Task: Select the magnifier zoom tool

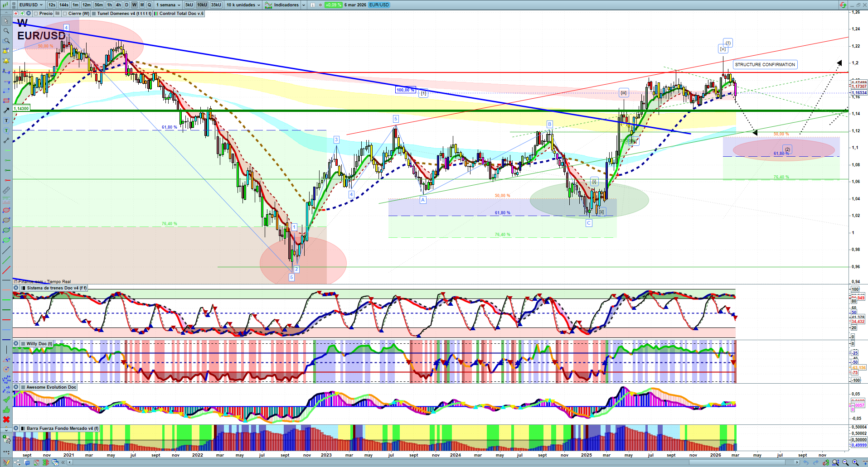Action: coord(6,31)
